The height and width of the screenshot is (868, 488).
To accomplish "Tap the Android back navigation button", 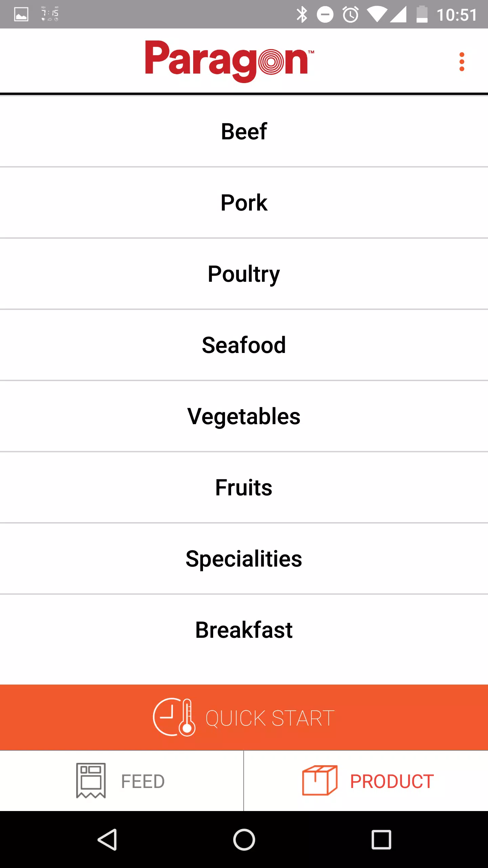I will click(x=107, y=840).
